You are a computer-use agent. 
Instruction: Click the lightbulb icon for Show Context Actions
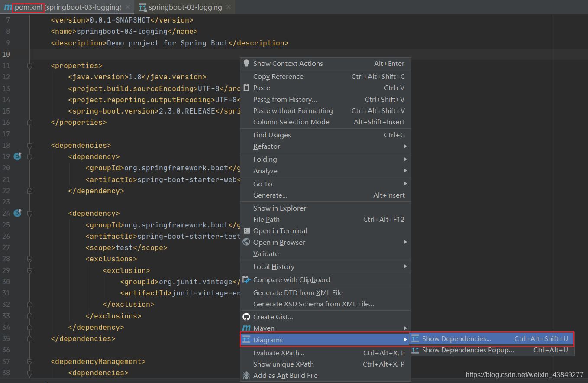[246, 63]
